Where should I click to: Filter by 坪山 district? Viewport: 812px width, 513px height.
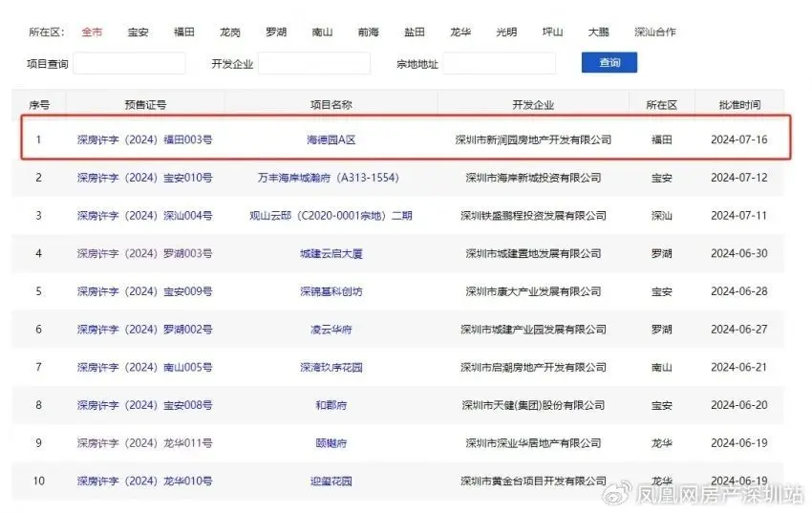(x=552, y=32)
